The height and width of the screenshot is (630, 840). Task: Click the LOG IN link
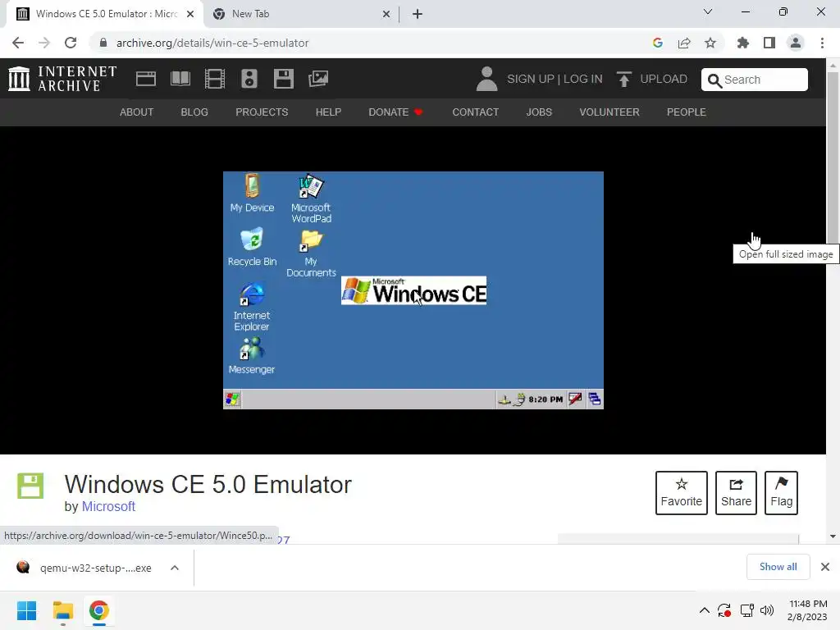click(583, 79)
